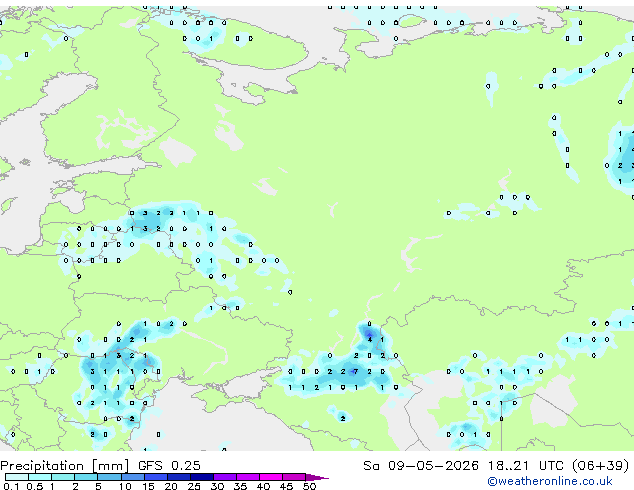634x490 pixels.
Task: Select the legend label '20'
Action: tap(171, 486)
